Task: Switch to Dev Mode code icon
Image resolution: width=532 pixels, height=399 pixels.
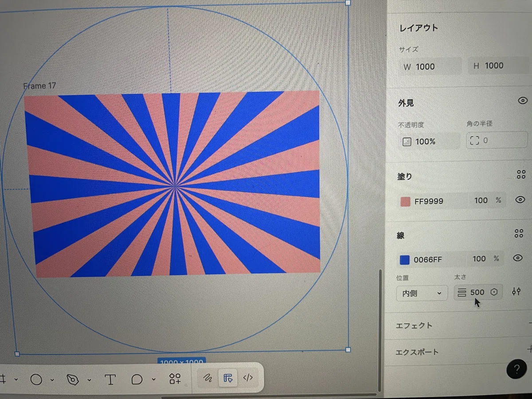Action: point(248,378)
